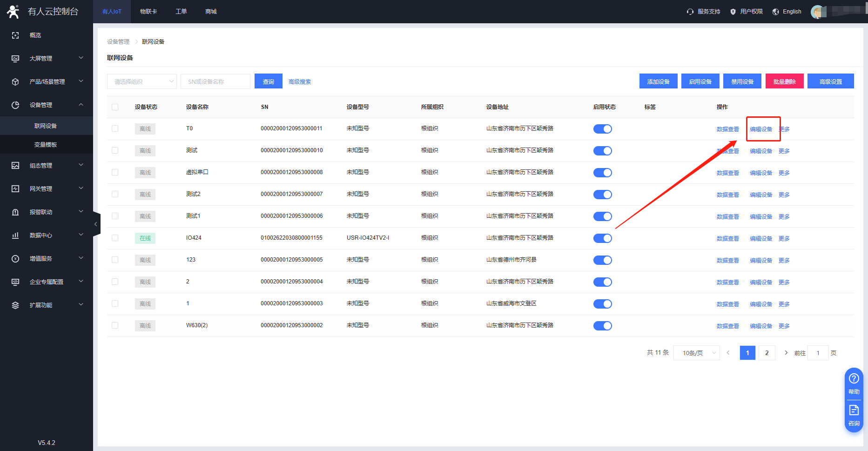This screenshot has height=451, width=868.
Task: Click the 大屏管理 screen icon
Action: [x=15, y=59]
